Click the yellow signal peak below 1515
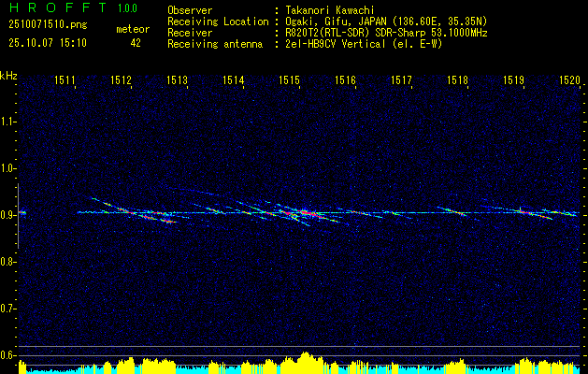This screenshot has height=374, width=588. coord(306,361)
